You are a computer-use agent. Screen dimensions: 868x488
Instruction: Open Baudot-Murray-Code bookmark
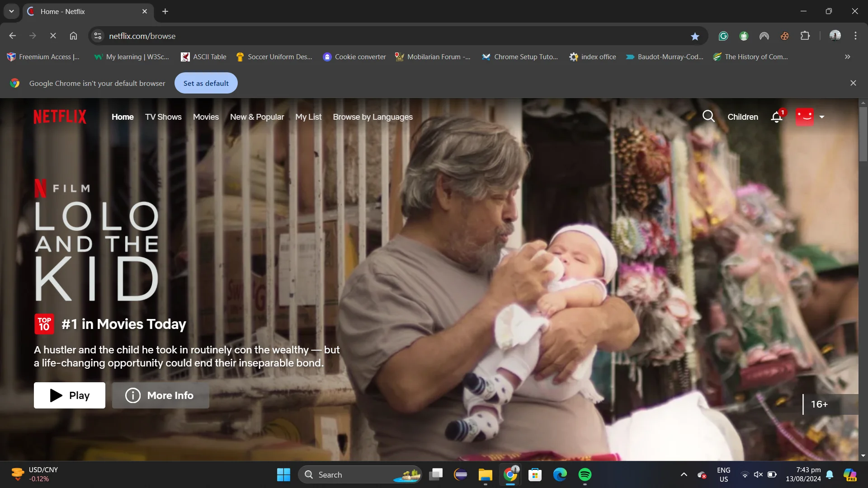[665, 57]
